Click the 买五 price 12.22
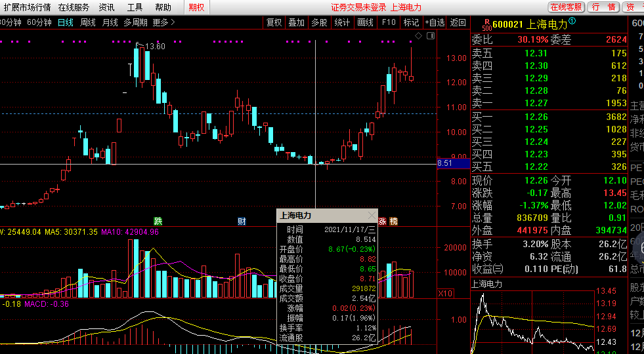644x354 pixels. pyautogui.click(x=536, y=167)
